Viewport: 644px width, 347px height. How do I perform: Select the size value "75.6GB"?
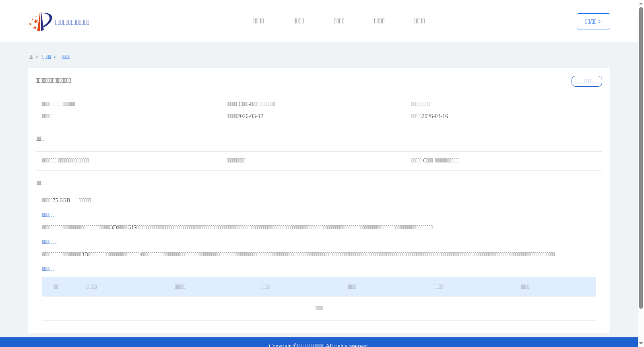[x=61, y=200]
